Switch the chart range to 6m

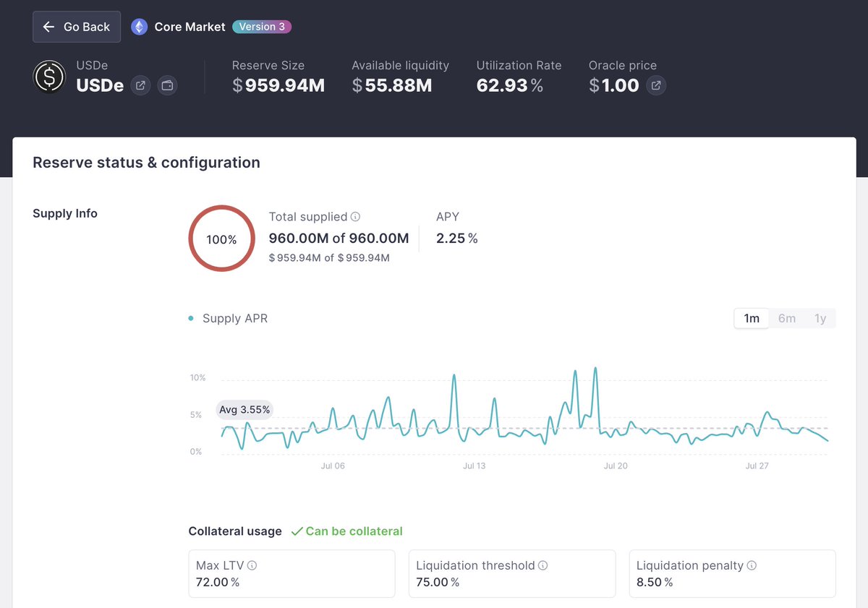pyautogui.click(x=787, y=318)
